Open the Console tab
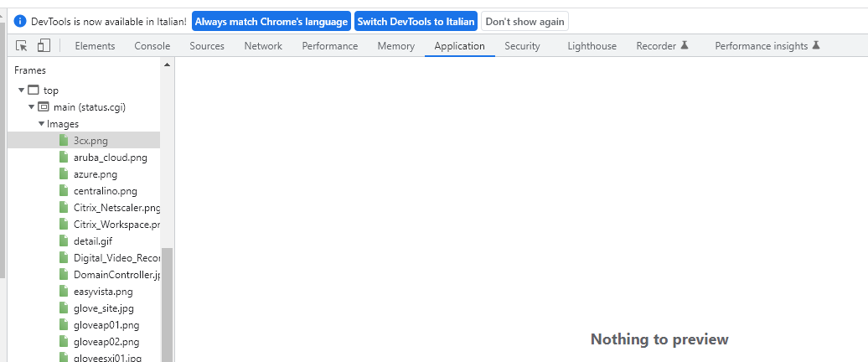 [x=152, y=46]
